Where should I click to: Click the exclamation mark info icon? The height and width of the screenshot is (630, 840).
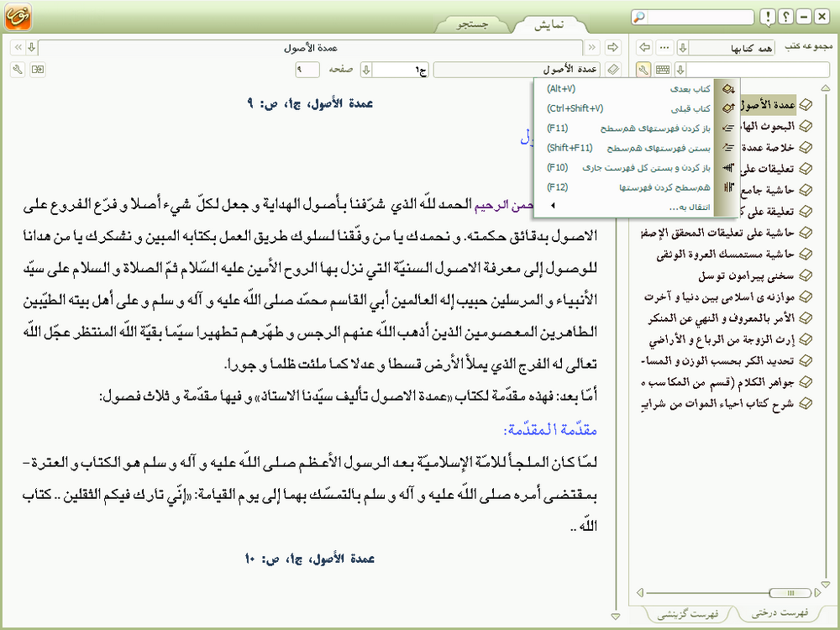[768, 17]
